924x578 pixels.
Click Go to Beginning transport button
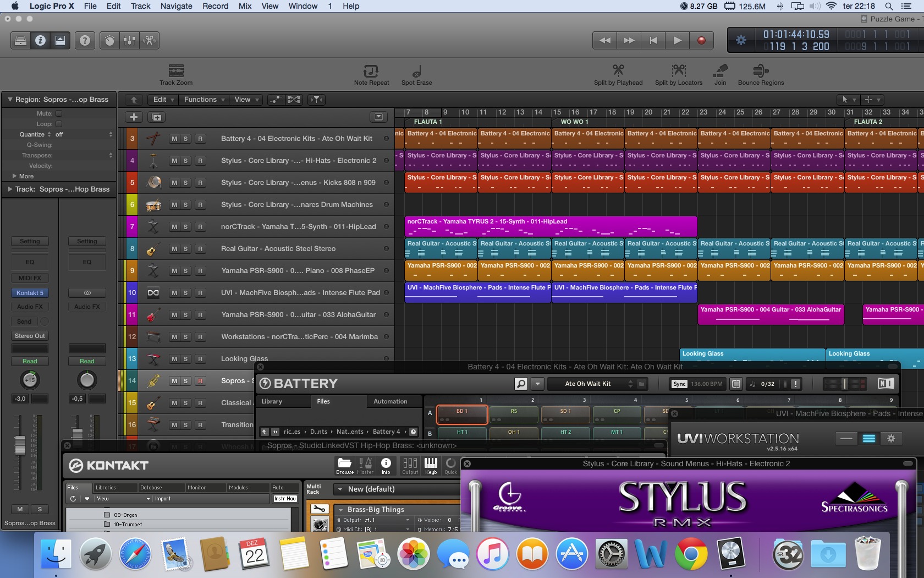[x=653, y=40]
